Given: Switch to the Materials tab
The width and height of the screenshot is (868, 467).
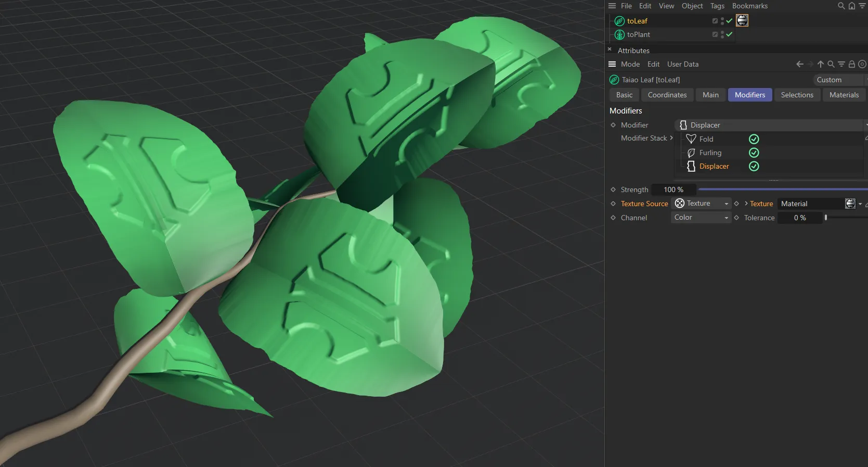Looking at the screenshot, I should (844, 95).
